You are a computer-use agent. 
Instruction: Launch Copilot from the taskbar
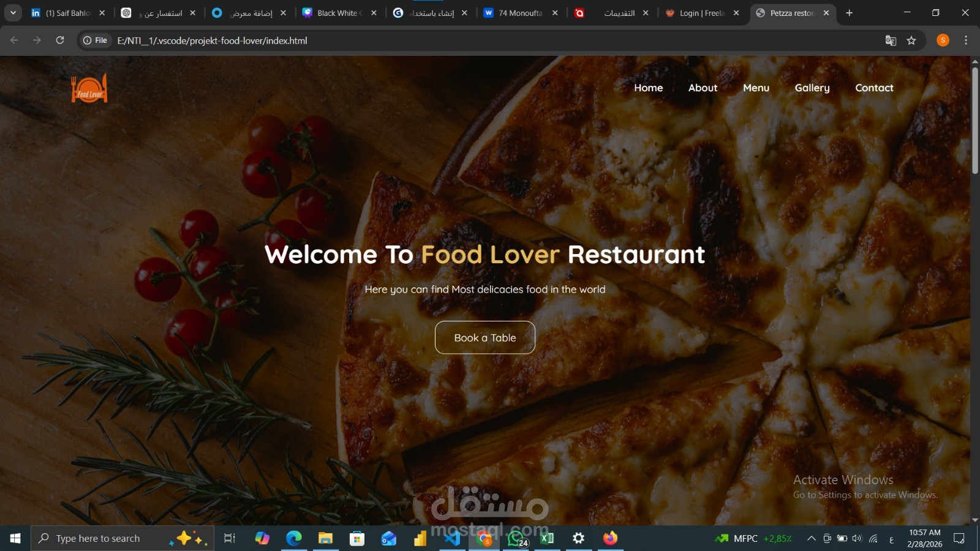[x=262, y=538]
